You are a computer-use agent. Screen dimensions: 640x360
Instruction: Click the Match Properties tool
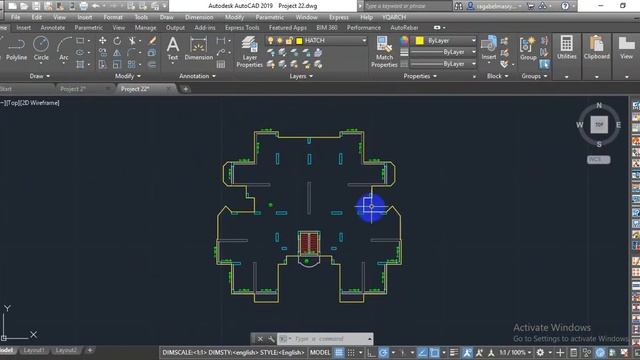pos(384,52)
